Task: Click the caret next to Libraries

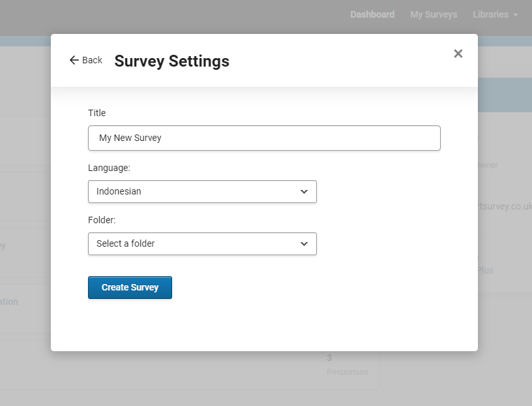Action: click(x=516, y=15)
